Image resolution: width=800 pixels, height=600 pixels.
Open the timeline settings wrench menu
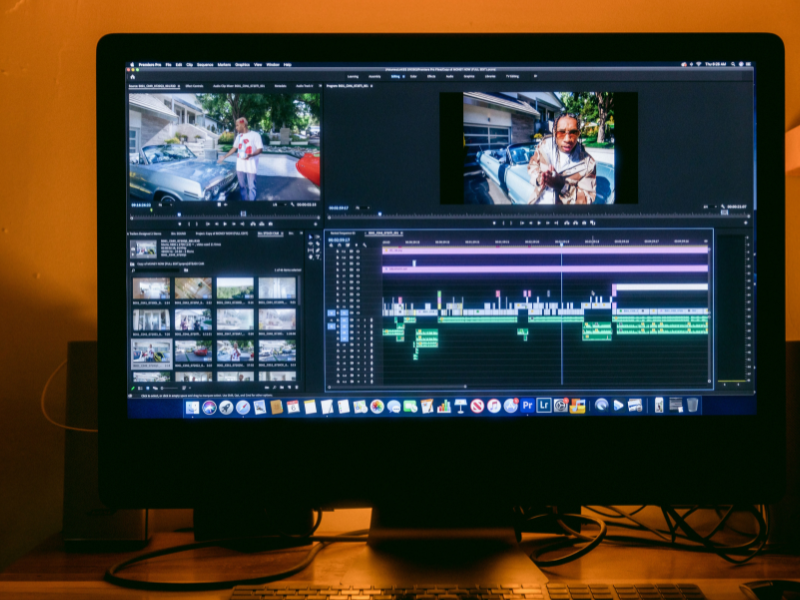point(364,244)
